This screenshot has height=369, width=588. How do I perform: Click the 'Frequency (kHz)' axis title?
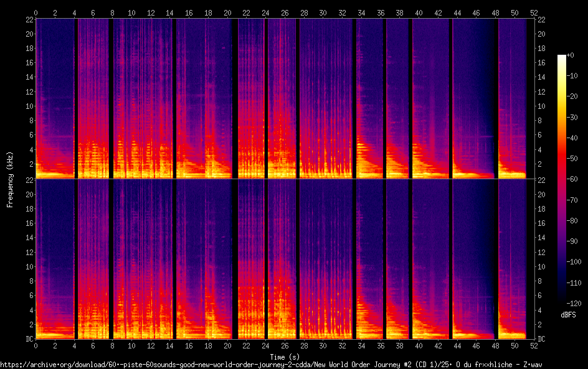point(10,179)
